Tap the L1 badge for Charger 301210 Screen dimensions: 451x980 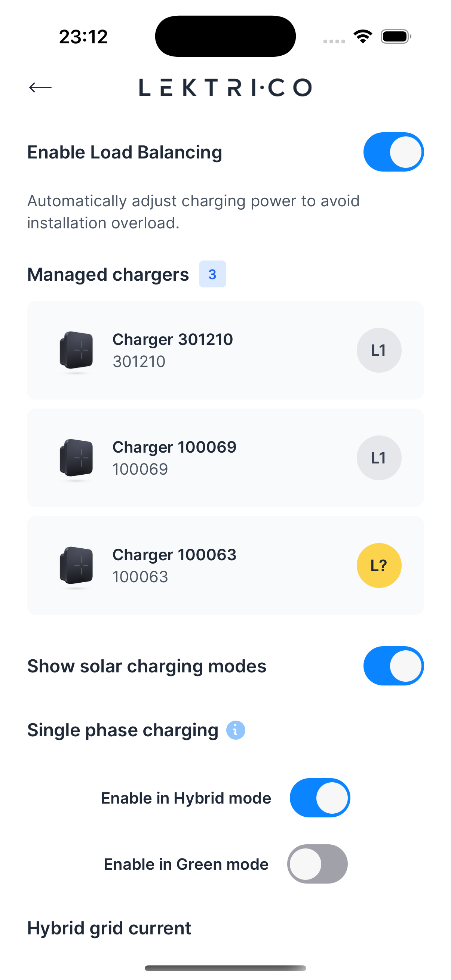(379, 350)
